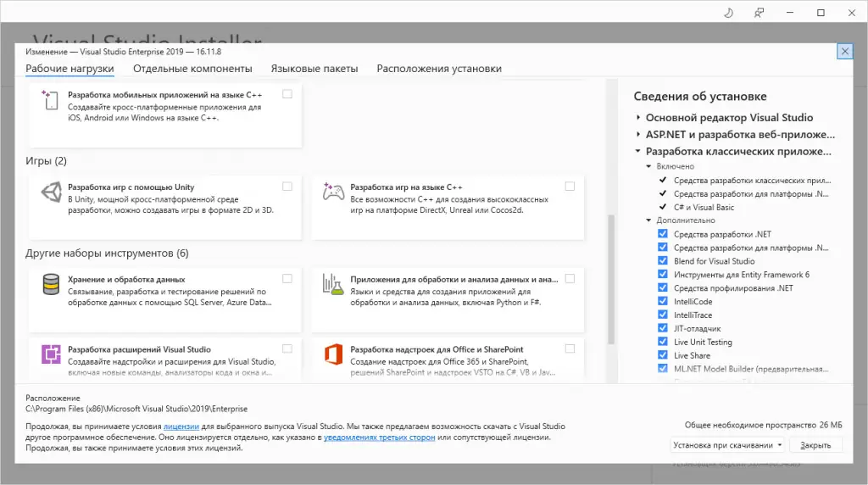
Task: Open the лицензии link
Action: click(181, 426)
